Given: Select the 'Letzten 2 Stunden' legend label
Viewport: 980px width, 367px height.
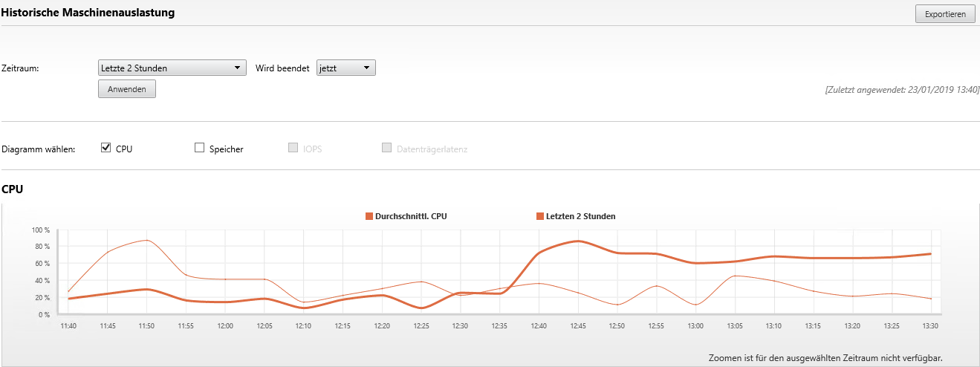Looking at the screenshot, I should [580, 216].
